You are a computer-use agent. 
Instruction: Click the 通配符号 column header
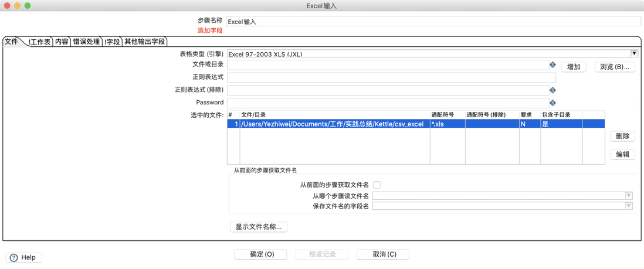[448, 115]
